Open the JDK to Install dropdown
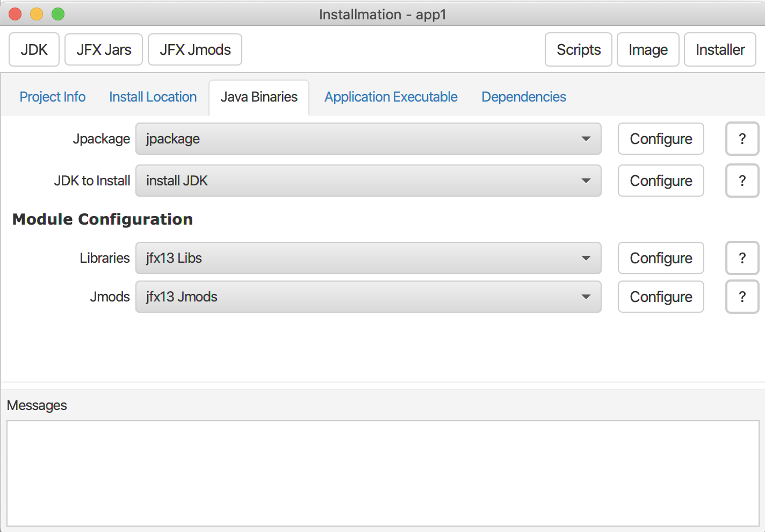 (368, 181)
